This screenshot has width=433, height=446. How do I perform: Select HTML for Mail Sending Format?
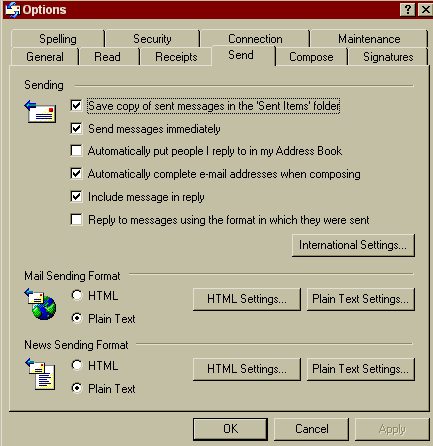[x=77, y=295]
